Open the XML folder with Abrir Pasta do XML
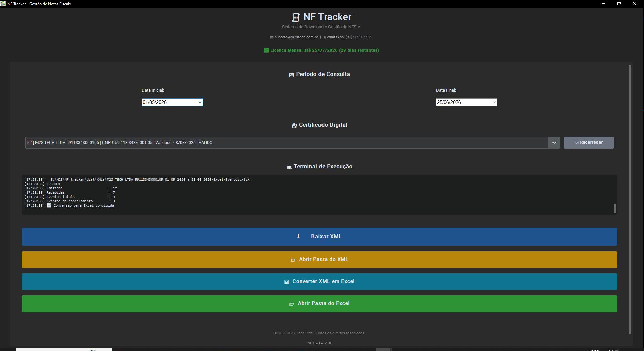 pos(319,260)
